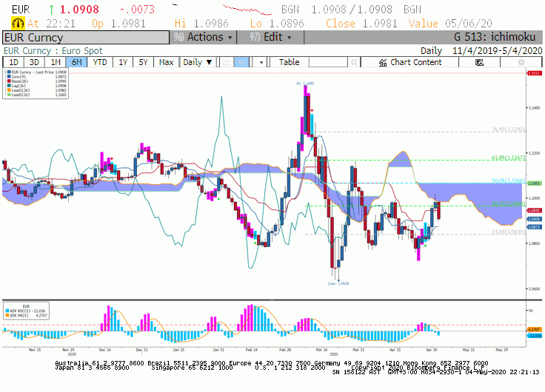This screenshot has height=392, width=545.
Task: Switch the range to 1Y
Action: coord(123,62)
